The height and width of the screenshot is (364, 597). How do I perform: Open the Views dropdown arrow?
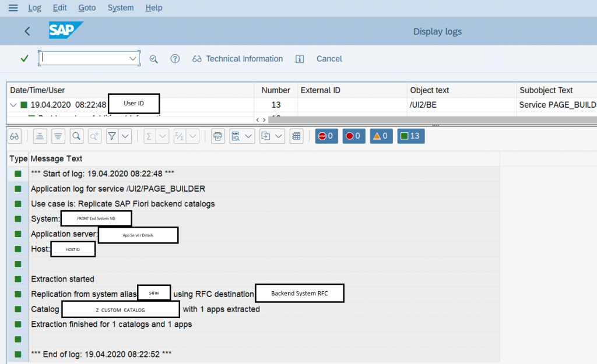click(248, 136)
